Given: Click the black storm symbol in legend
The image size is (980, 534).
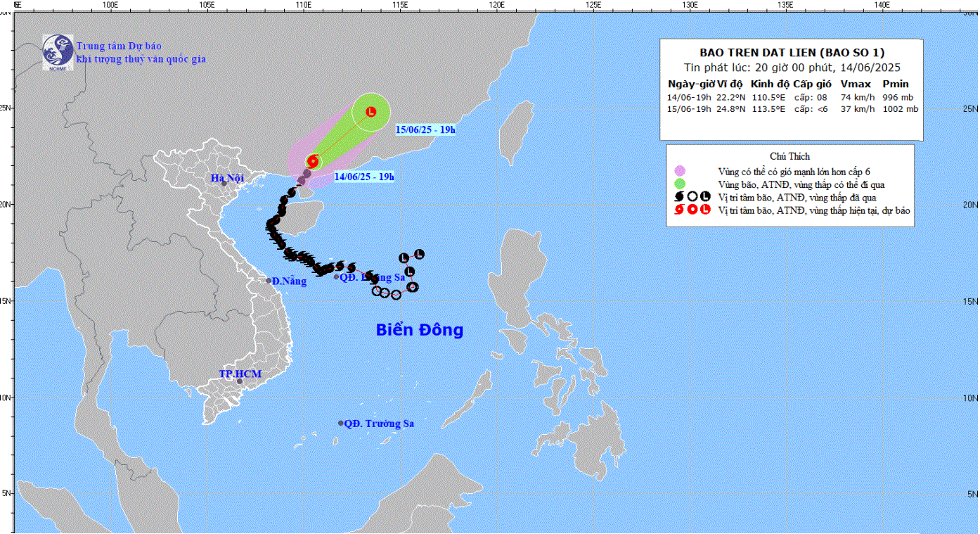Looking at the screenshot, I should point(679,198).
